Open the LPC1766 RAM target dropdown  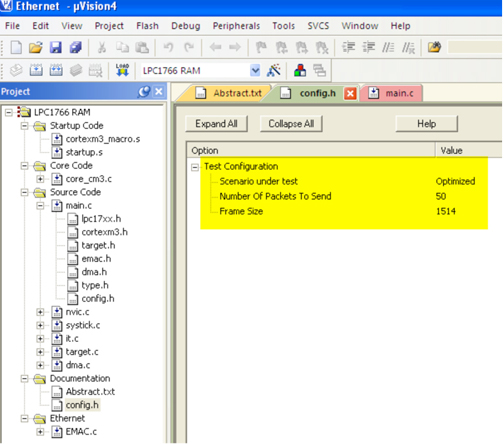click(255, 70)
